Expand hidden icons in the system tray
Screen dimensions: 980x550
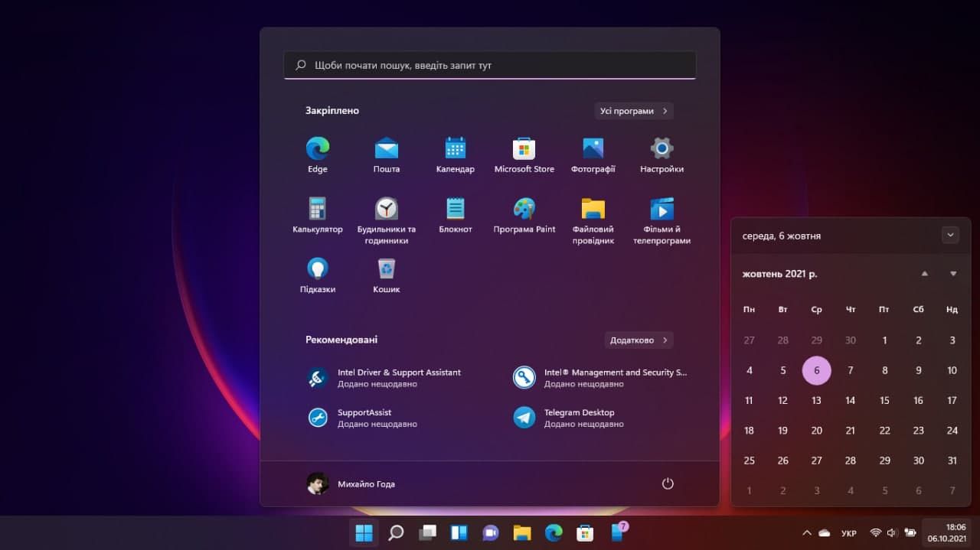(x=806, y=532)
